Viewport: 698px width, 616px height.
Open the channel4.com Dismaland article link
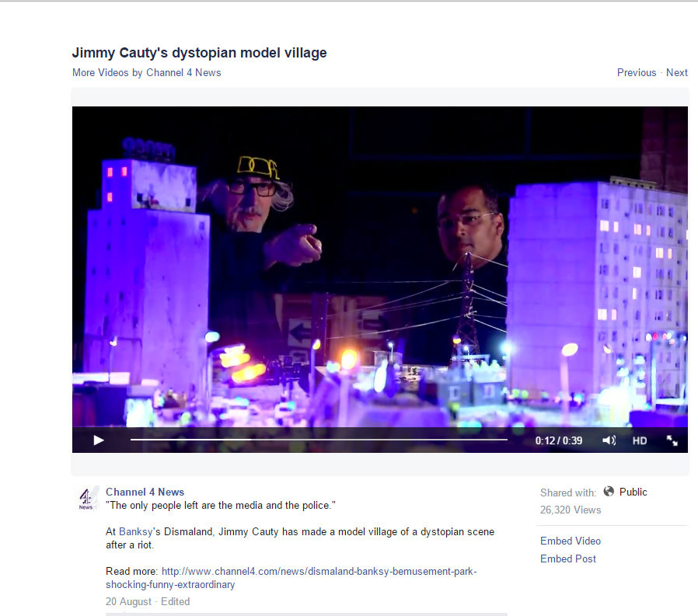click(318, 571)
